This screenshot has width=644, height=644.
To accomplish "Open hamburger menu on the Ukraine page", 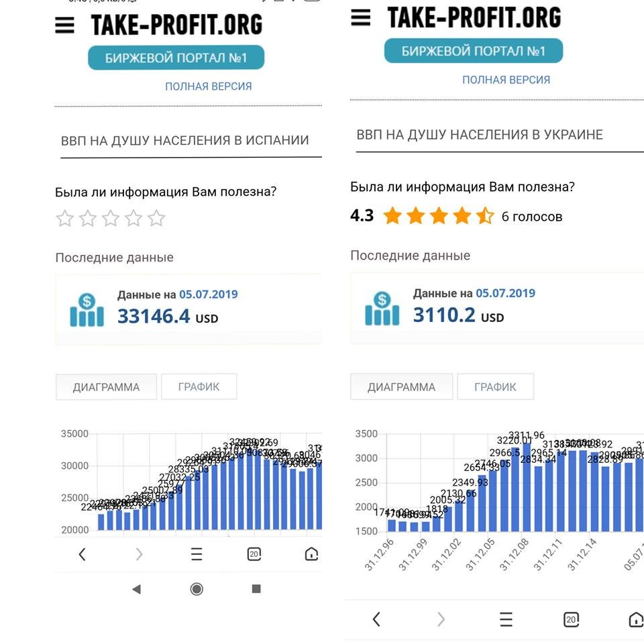I will click(361, 17).
